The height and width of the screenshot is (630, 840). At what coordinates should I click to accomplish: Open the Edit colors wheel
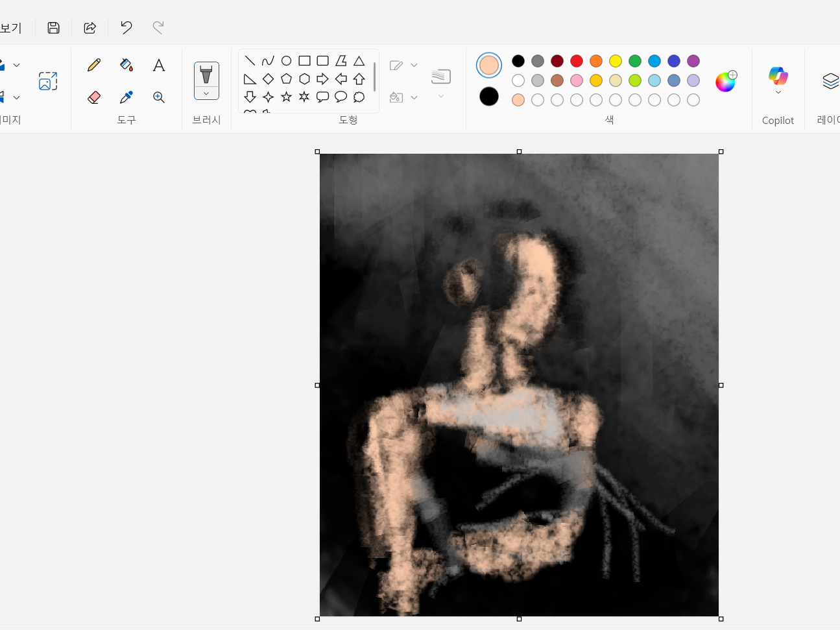click(x=726, y=81)
